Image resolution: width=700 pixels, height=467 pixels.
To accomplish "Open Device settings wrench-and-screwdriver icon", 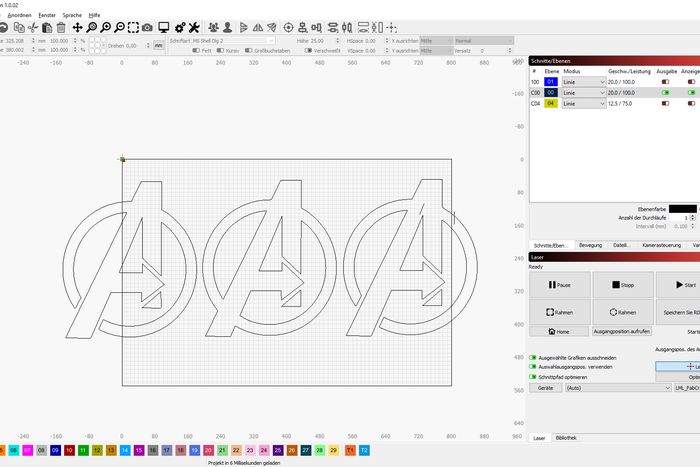I will coord(194,28).
